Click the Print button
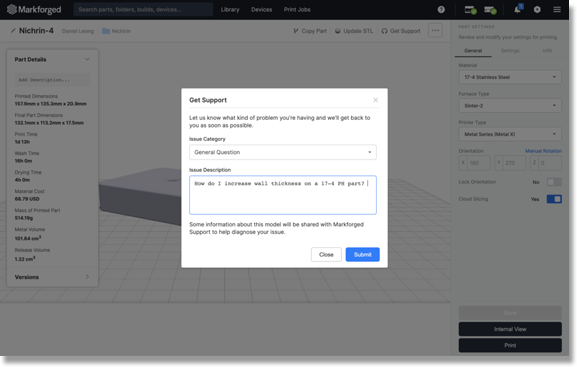The width and height of the screenshot is (577, 367). 510,345
